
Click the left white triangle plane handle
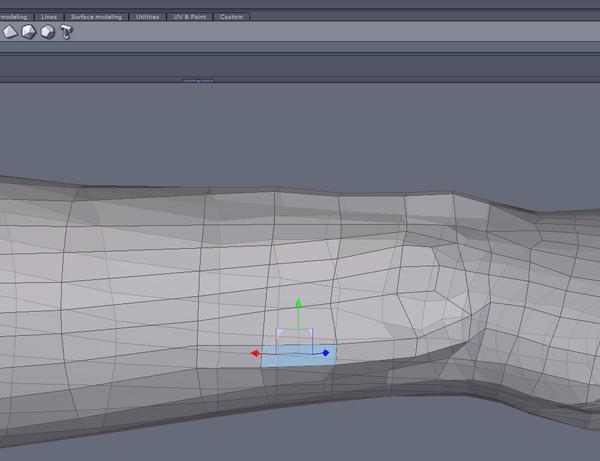pyautogui.click(x=280, y=333)
